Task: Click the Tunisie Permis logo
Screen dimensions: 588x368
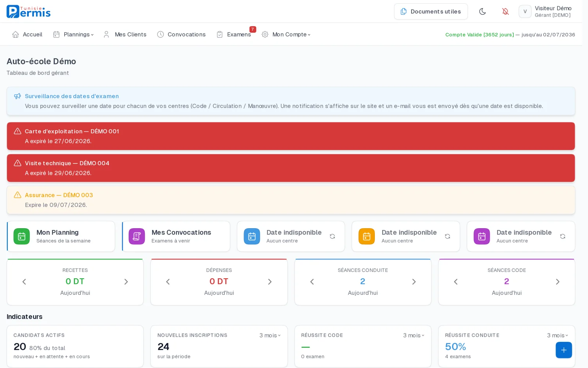Action: pos(28,11)
